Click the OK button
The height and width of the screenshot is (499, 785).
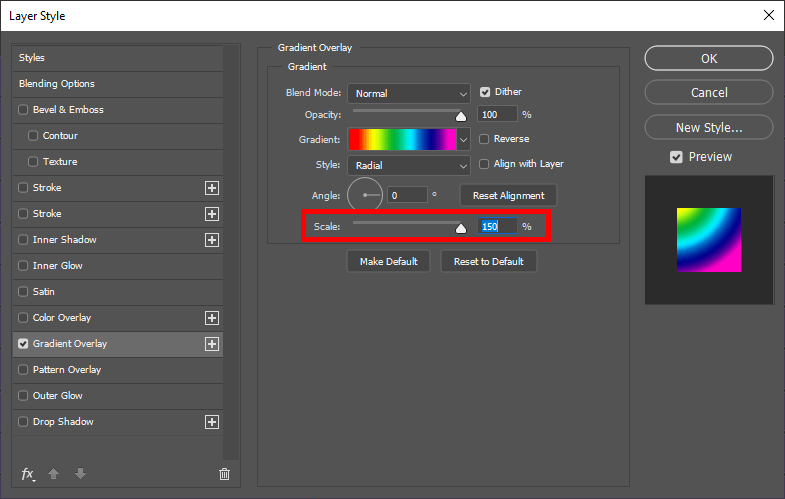tap(709, 59)
